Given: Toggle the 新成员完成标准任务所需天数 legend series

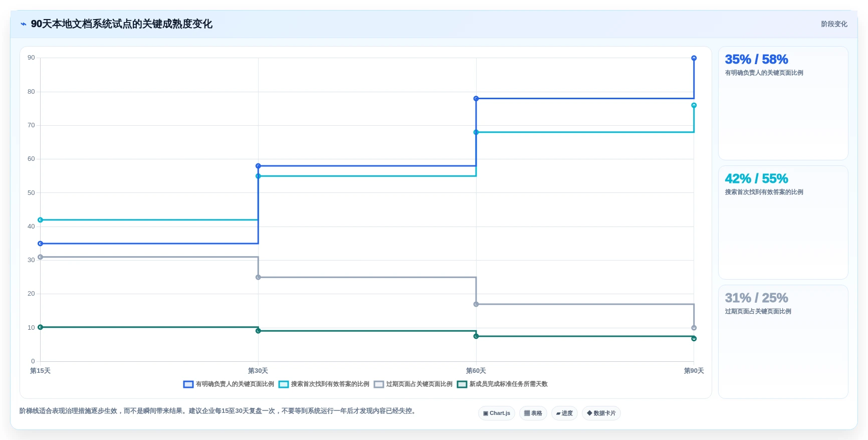Looking at the screenshot, I should [502, 384].
